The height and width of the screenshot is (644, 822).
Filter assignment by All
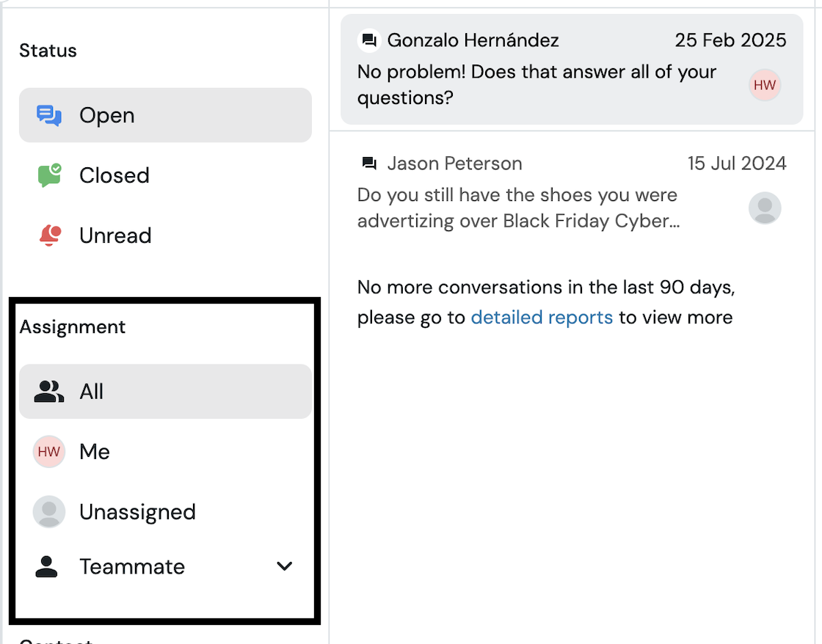coord(165,392)
